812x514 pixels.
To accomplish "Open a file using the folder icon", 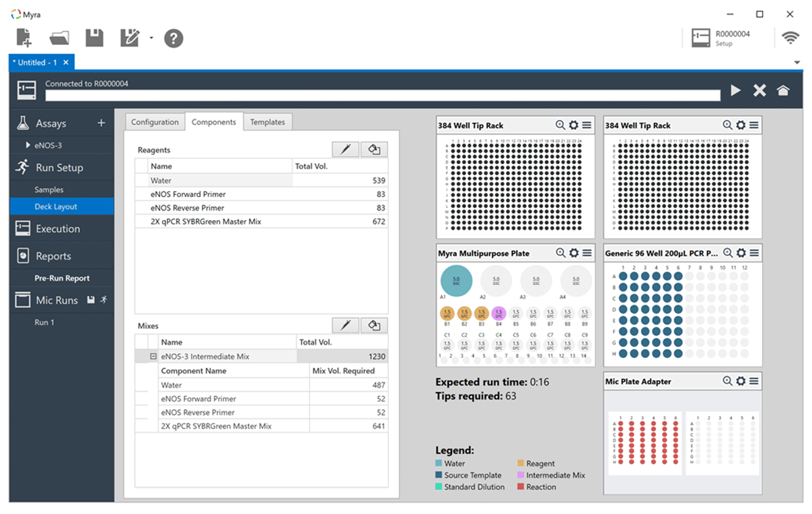I will click(x=59, y=38).
